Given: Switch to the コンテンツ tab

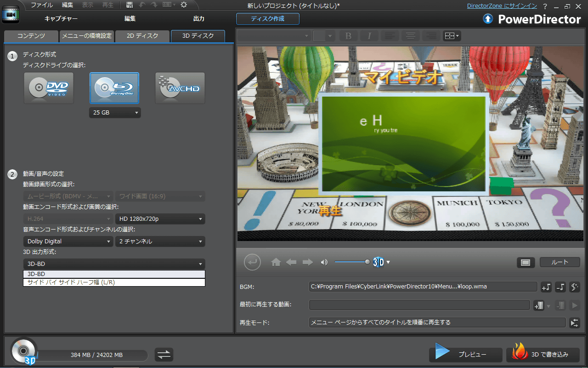Looking at the screenshot, I should pyautogui.click(x=31, y=36).
